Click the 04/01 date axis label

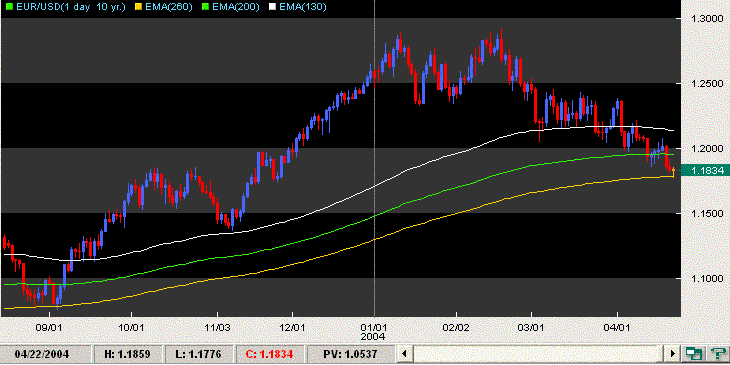pyautogui.click(x=617, y=327)
